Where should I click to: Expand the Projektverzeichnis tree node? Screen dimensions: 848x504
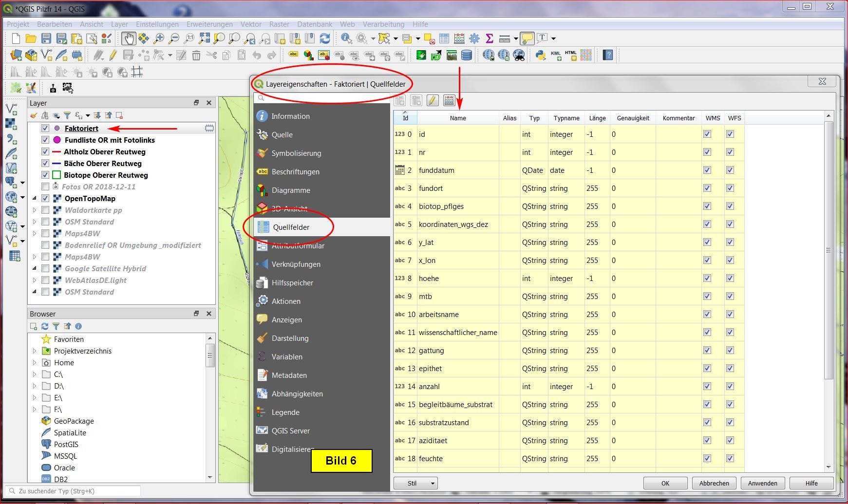pos(35,351)
